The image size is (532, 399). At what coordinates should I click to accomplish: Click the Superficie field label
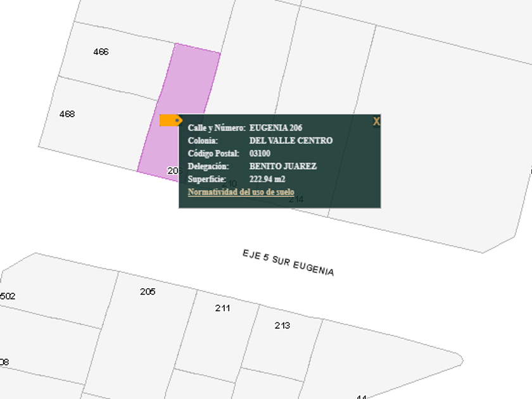click(x=206, y=179)
